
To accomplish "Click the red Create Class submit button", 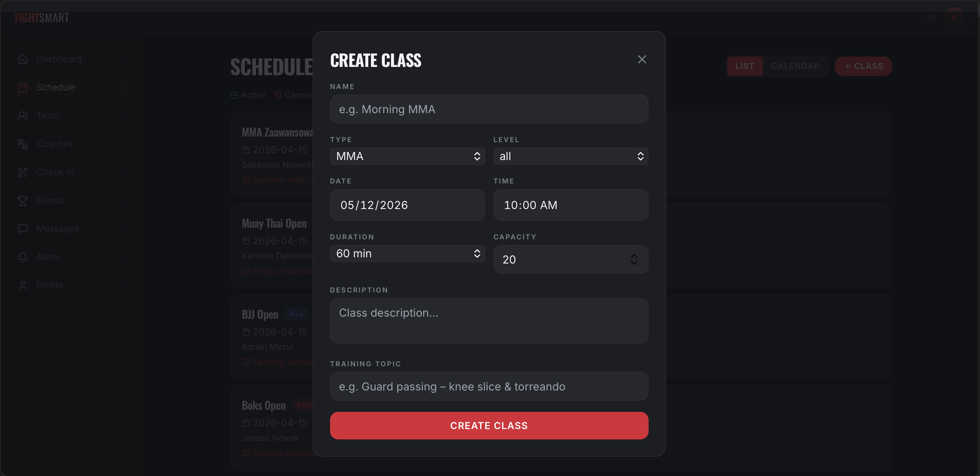I will 489,425.
